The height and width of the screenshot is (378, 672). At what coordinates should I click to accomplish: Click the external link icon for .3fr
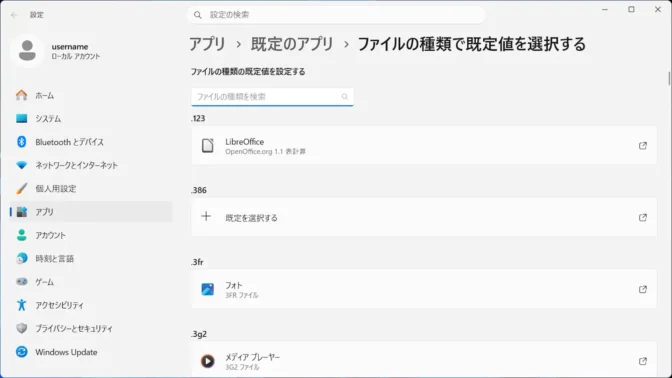pyautogui.click(x=642, y=289)
